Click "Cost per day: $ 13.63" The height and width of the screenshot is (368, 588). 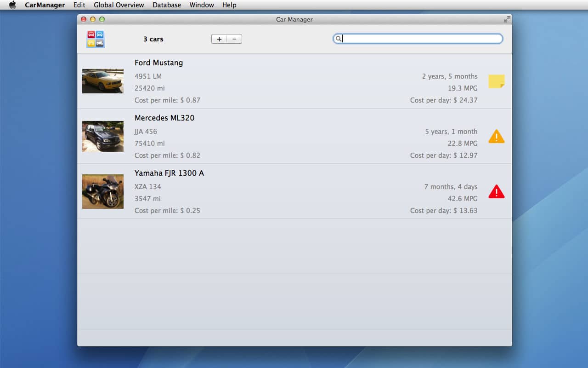coord(444,211)
